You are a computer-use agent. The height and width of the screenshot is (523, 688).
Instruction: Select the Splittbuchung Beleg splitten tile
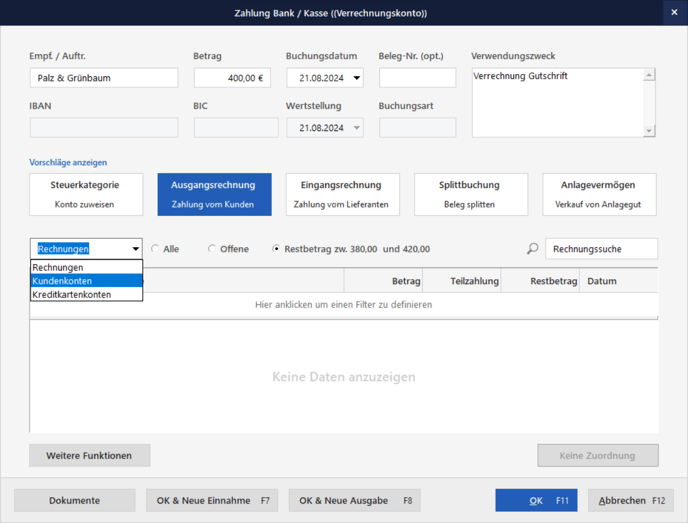click(x=471, y=194)
